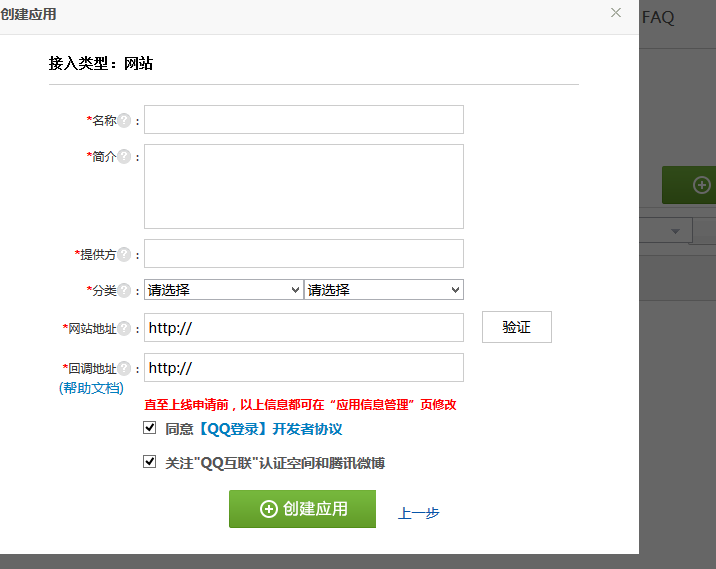Open the second 请选择 subcategory dropdown
716x569 pixels.
(x=384, y=290)
